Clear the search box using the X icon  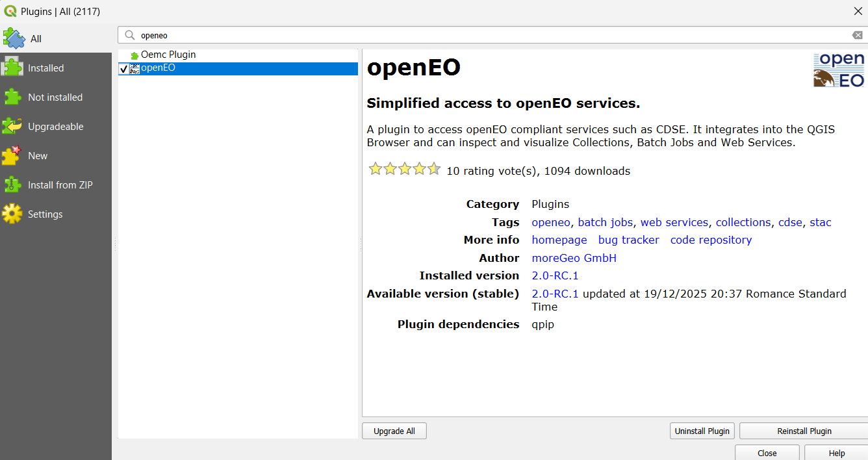(x=857, y=34)
